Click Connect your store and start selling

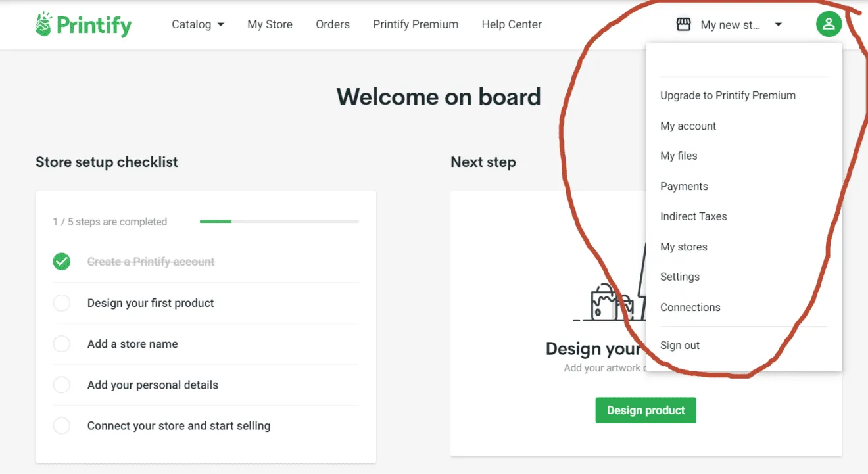pyautogui.click(x=179, y=425)
